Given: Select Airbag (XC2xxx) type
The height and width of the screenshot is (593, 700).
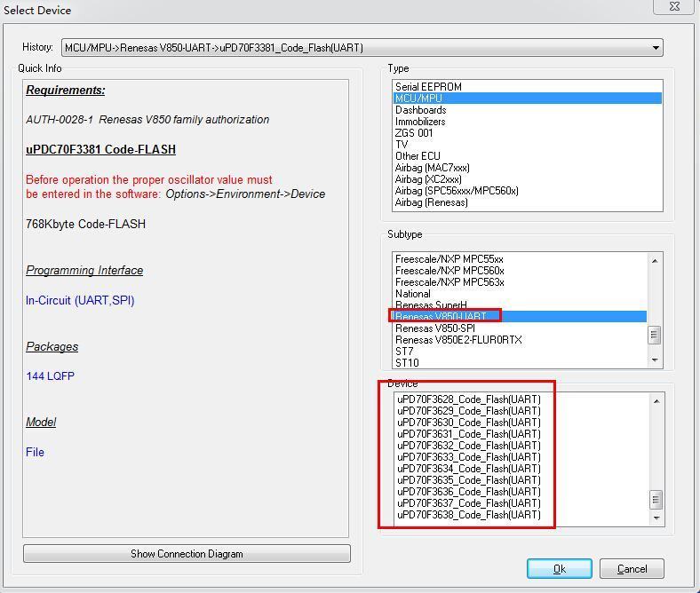Looking at the screenshot, I should [x=528, y=179].
